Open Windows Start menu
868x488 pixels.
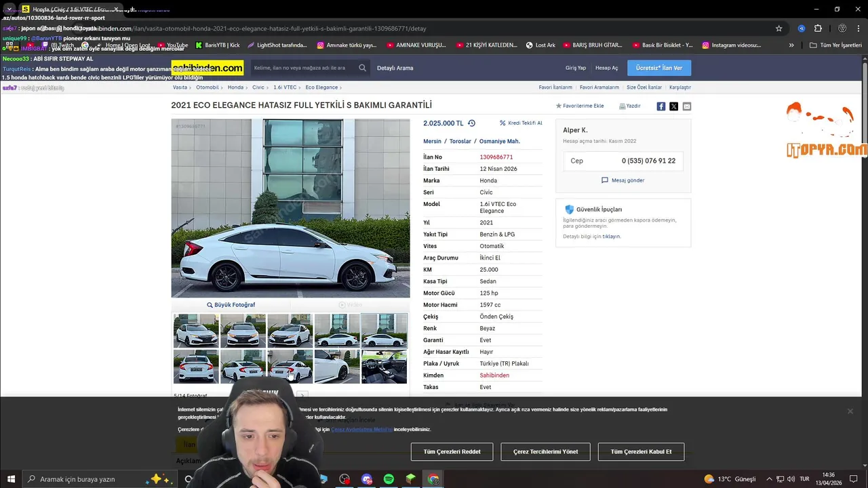11,479
